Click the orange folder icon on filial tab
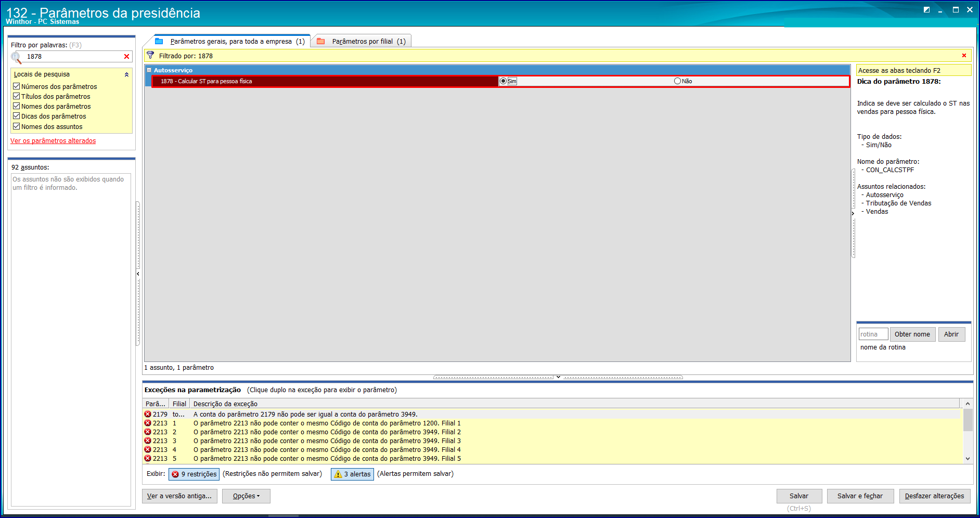Screen dimensions: 980x518 point(321,41)
